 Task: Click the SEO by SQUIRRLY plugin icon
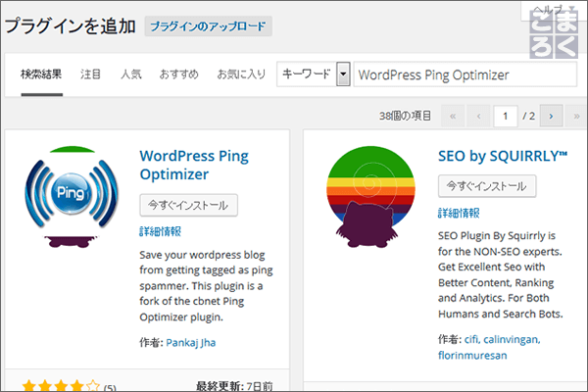click(370, 197)
